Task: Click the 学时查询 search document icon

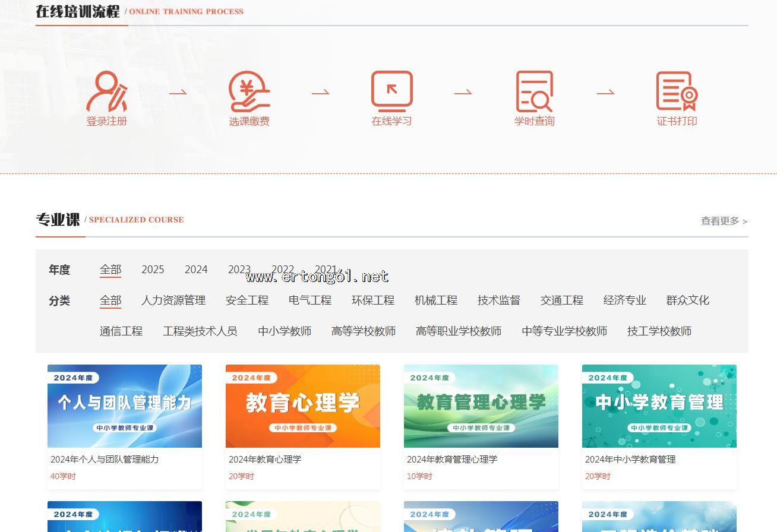Action: 534,91
